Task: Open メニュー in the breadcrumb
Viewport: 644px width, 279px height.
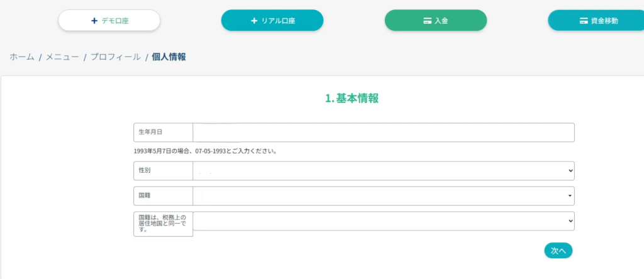Action: pos(62,57)
